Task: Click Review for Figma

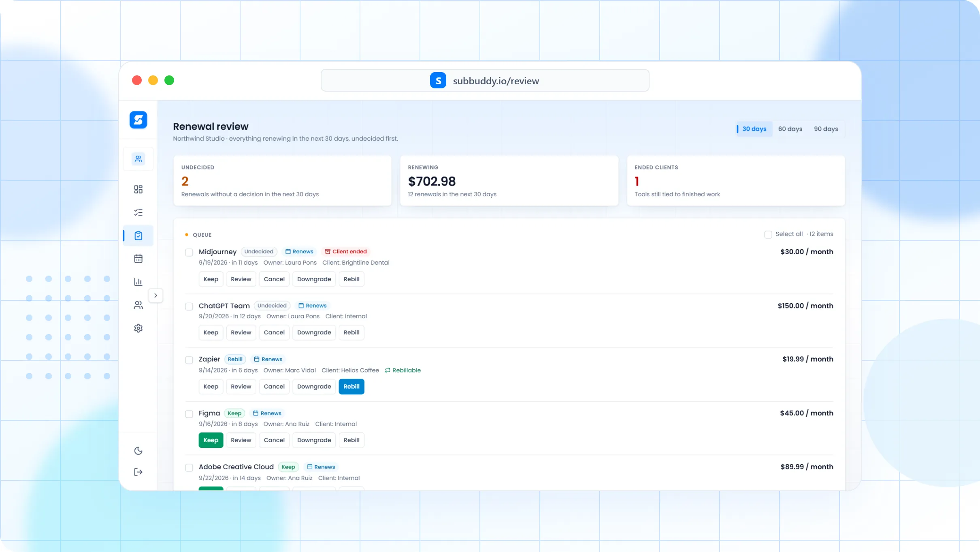Action: (241, 440)
